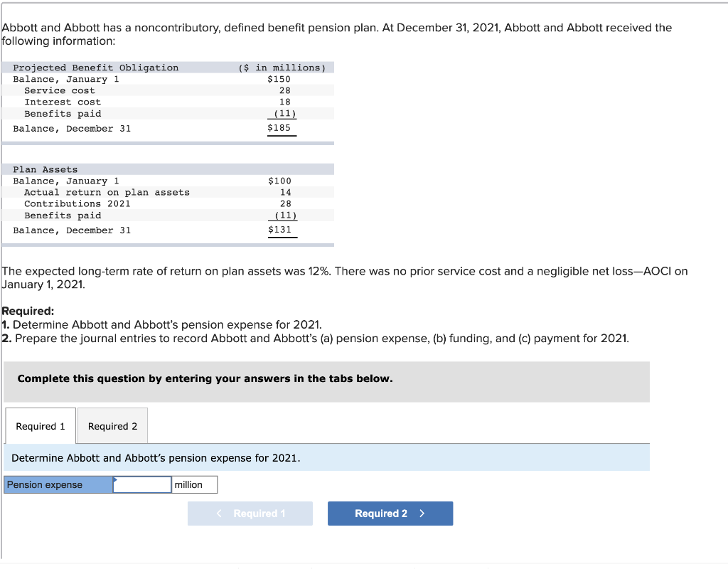Click the Required 2 navigation button

390,513
